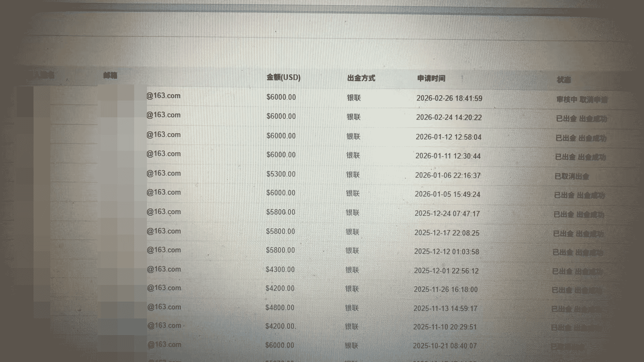Click the 状态 column header
This screenshot has height=362, width=644.
click(x=563, y=80)
